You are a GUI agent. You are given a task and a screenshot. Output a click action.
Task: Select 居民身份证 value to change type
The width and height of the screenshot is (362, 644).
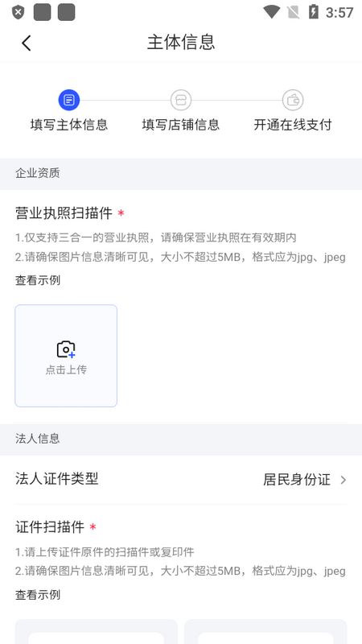click(297, 479)
